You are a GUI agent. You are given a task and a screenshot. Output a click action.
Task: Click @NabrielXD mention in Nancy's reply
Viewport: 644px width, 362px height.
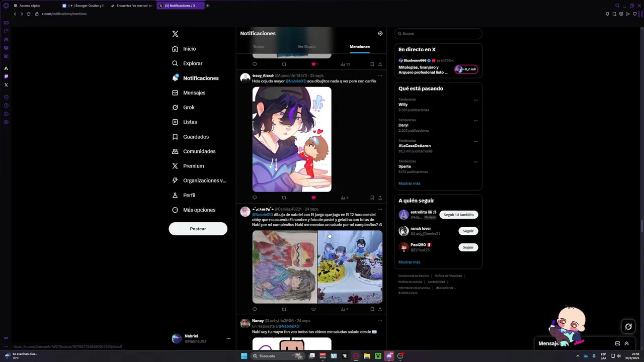pyautogui.click(x=289, y=326)
